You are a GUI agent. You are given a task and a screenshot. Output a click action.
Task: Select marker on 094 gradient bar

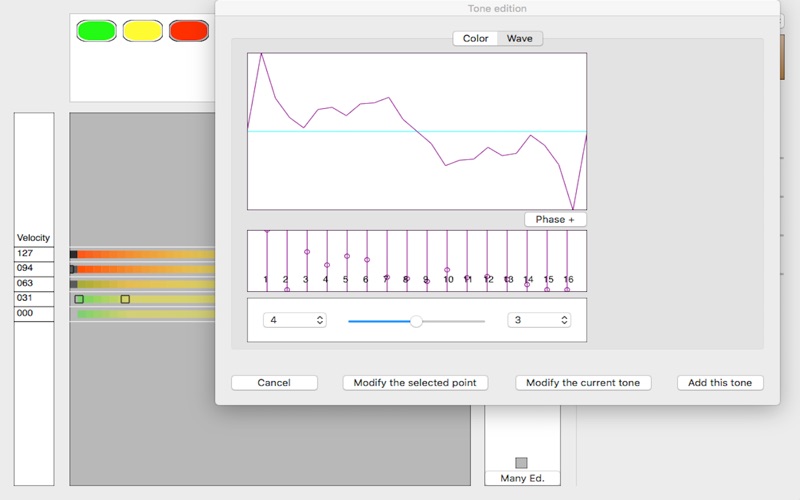point(72,269)
